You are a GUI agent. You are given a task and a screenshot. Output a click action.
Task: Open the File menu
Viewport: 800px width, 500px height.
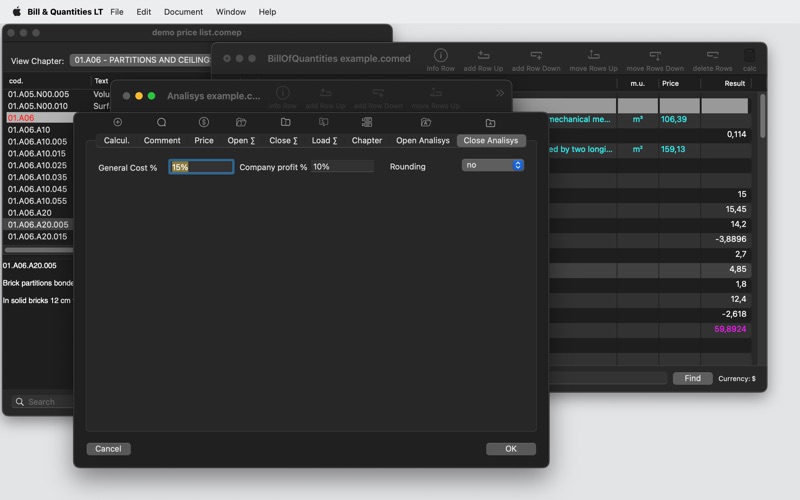117,12
